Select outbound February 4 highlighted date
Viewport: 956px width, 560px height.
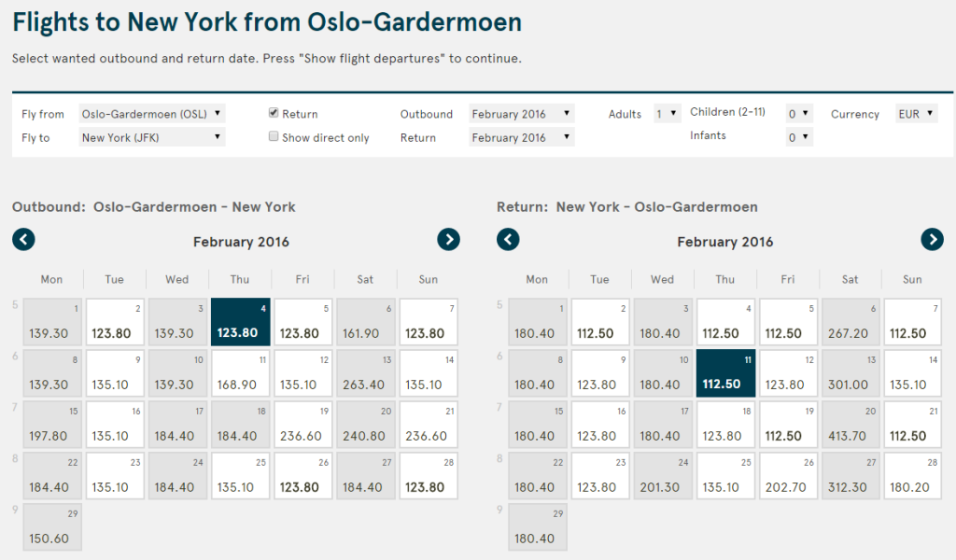240,322
